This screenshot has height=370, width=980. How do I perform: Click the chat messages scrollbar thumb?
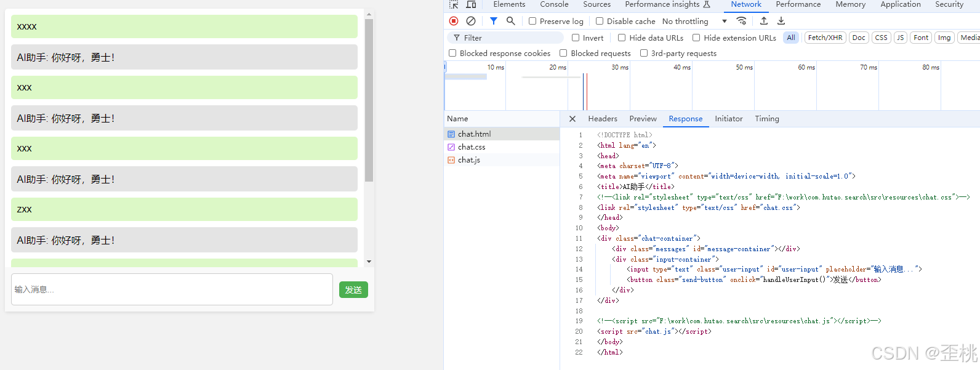point(369,100)
